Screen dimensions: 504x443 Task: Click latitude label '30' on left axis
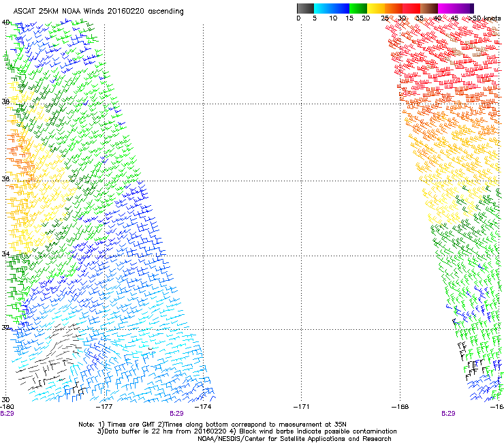tap(5, 400)
